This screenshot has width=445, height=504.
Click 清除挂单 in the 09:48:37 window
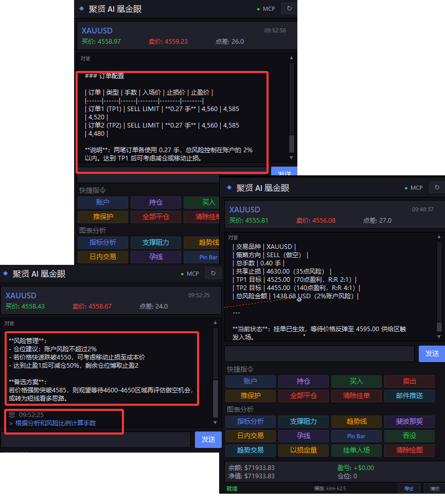tap(356, 395)
